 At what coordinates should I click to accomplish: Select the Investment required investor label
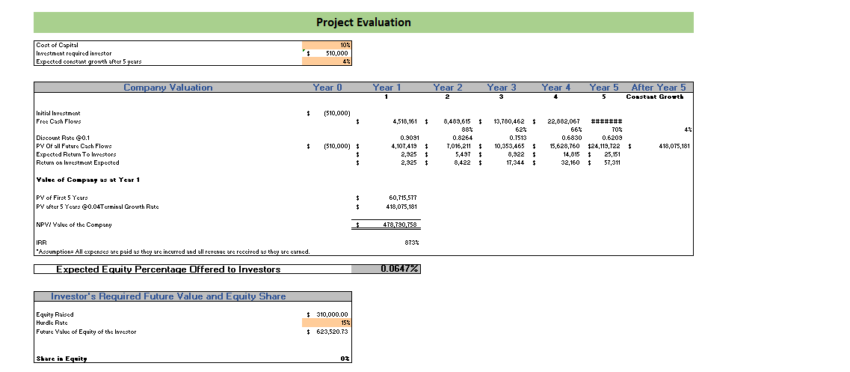[x=74, y=53]
